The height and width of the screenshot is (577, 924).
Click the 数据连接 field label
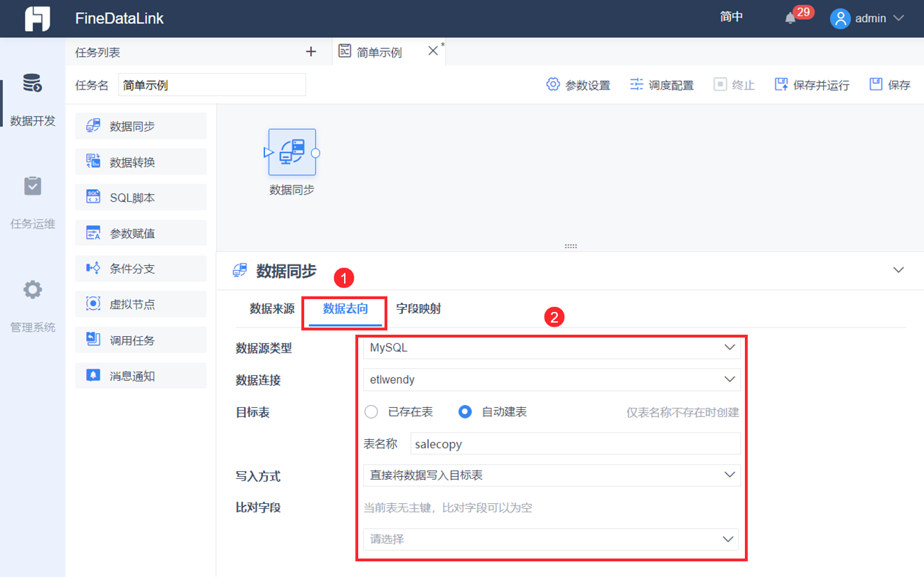(x=258, y=380)
